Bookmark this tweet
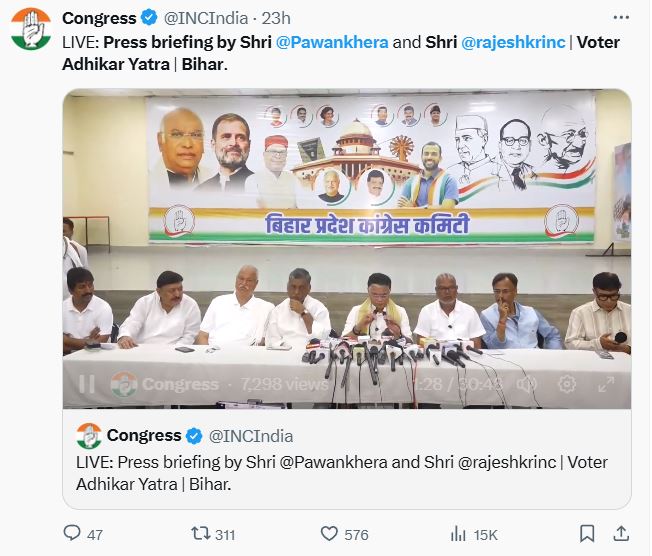The width and height of the screenshot is (652, 556). (587, 534)
